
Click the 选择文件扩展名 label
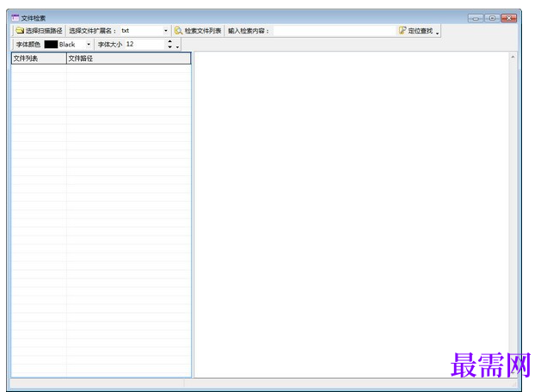[92, 31]
